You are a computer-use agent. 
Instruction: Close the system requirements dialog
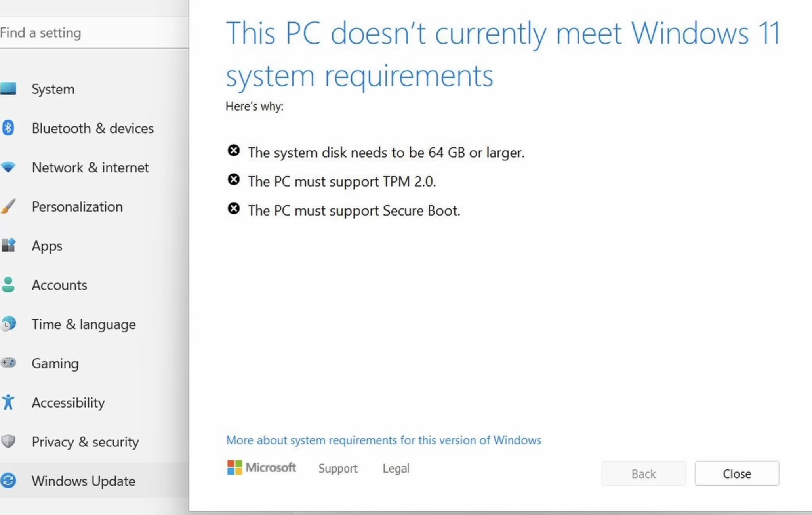pyautogui.click(x=736, y=473)
